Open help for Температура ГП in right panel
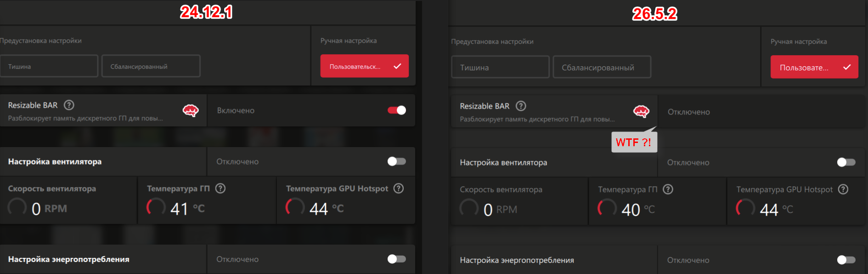The height and width of the screenshot is (274, 868). pyautogui.click(x=668, y=189)
